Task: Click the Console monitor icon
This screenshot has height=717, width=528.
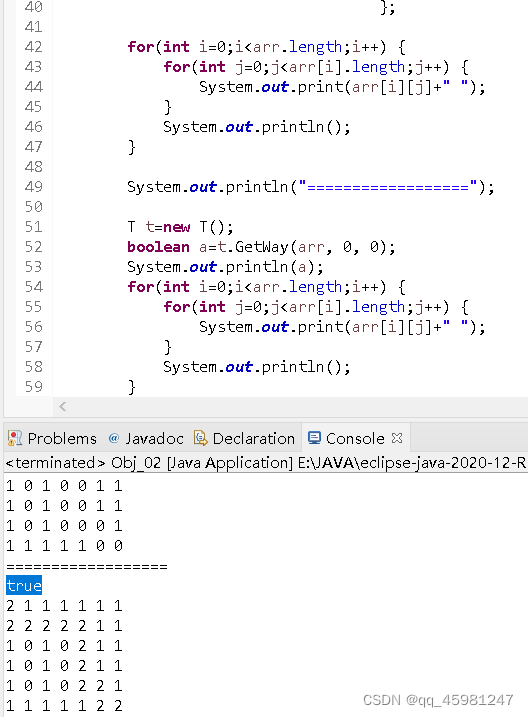Action: (x=314, y=438)
